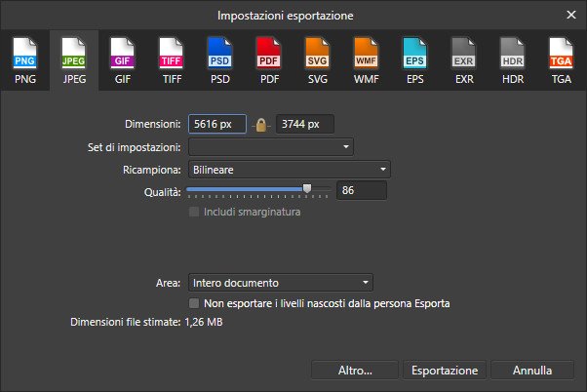Choose the TGA export format
Screen dimensions: 587x392
[562, 60]
